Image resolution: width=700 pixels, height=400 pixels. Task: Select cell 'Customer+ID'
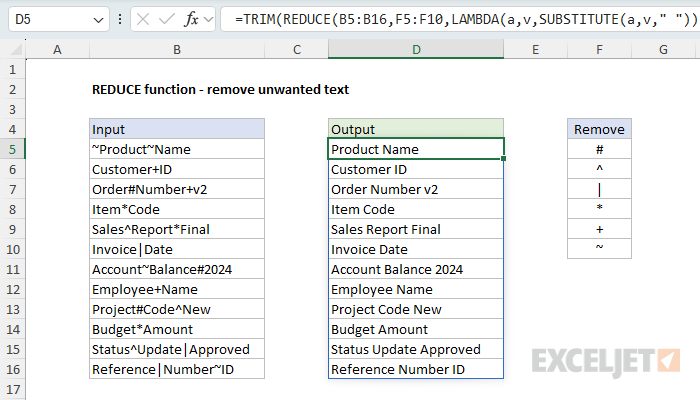[x=177, y=169]
